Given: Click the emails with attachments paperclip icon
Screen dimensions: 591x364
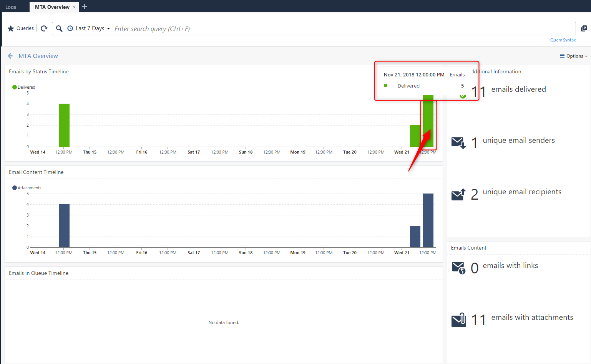Looking at the screenshot, I should pyautogui.click(x=459, y=320).
